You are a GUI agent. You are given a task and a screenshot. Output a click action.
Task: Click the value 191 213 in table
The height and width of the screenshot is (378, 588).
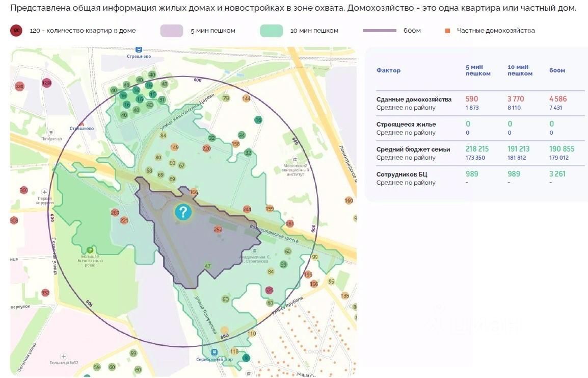[519, 149]
